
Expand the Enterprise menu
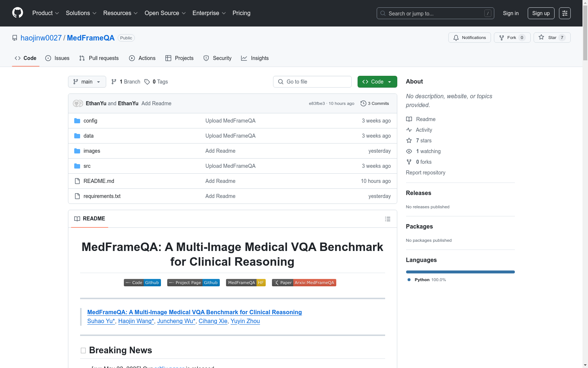(209, 13)
